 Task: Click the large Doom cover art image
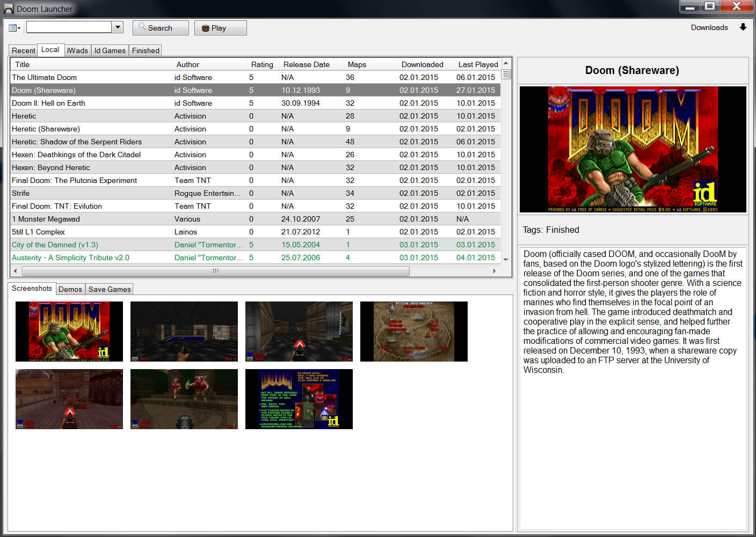633,150
